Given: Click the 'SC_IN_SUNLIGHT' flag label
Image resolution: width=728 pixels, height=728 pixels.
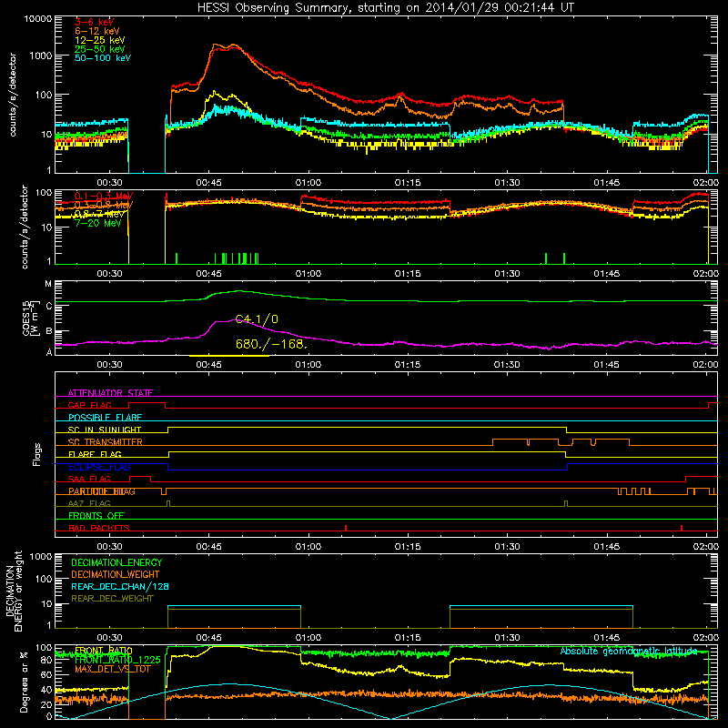Looking at the screenshot, I should tap(105, 430).
